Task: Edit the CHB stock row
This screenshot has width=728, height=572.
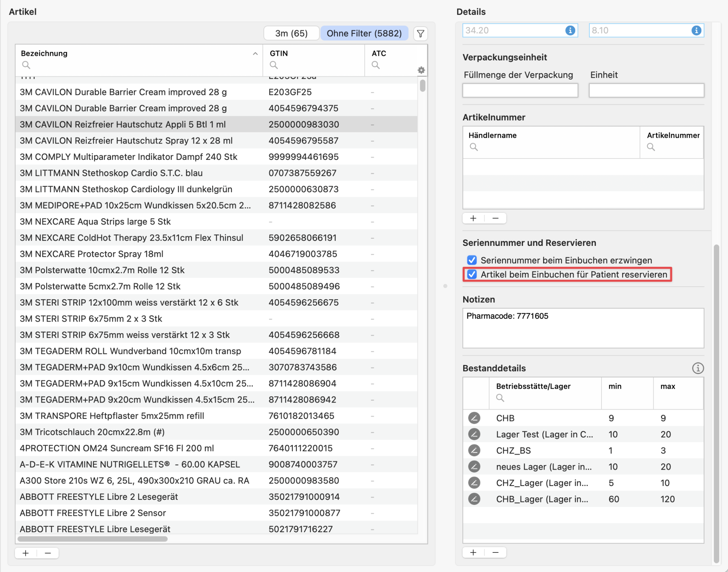Action: [474, 418]
